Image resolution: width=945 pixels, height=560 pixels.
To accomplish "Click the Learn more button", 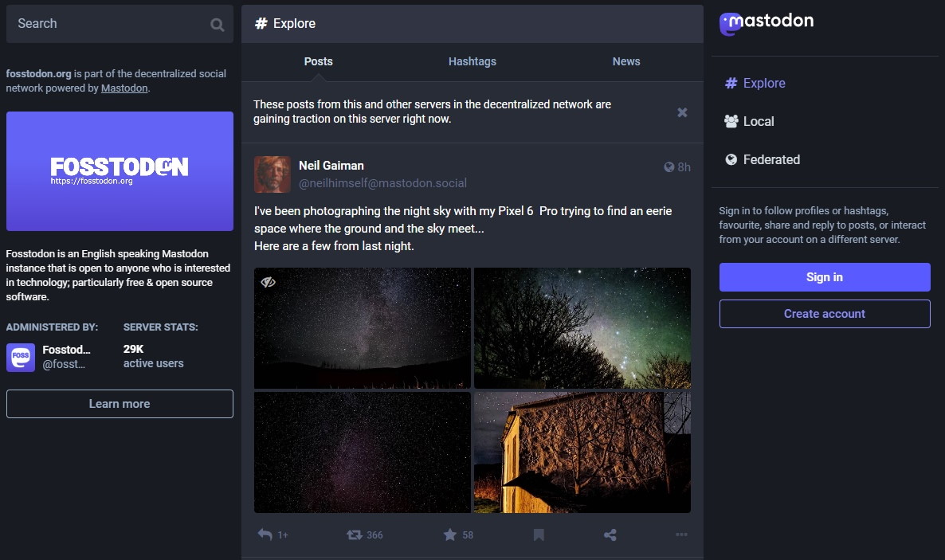I will (120, 404).
